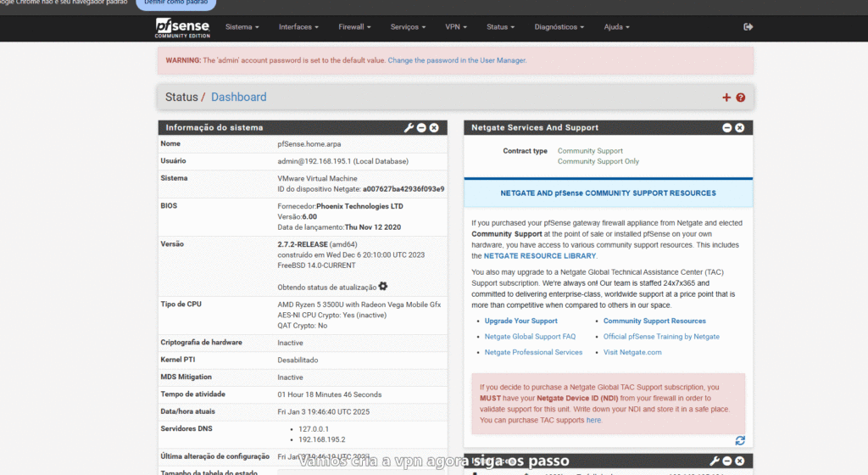Click the refresh icon in Netgate support panel
Image resolution: width=868 pixels, height=475 pixels.
(740, 441)
